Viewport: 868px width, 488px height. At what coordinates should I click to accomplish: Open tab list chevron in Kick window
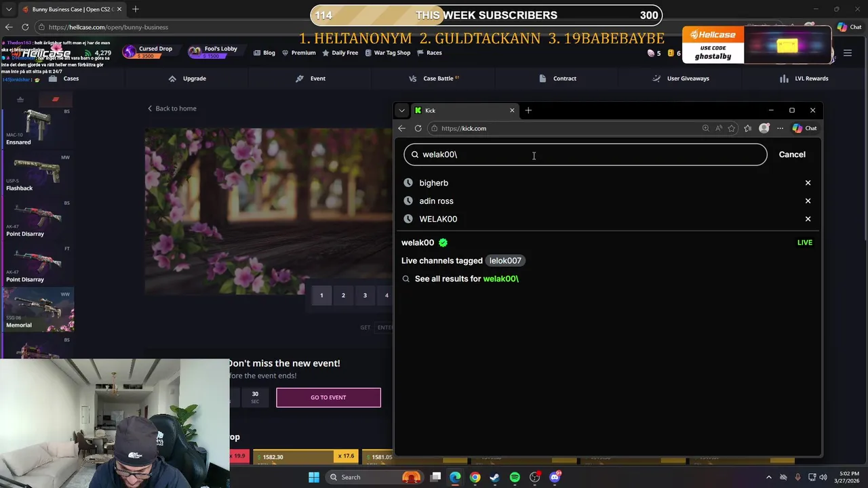401,110
